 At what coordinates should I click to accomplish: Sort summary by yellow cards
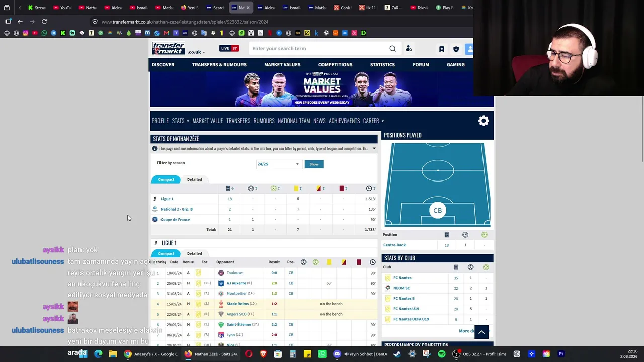(297, 188)
